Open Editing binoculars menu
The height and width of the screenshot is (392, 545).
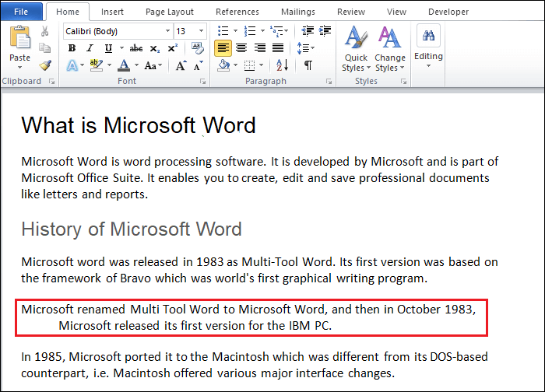(x=428, y=46)
